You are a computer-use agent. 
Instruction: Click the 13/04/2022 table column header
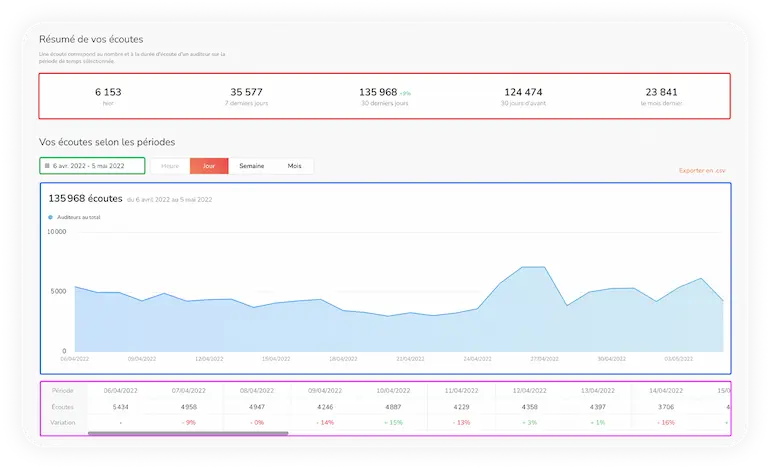click(598, 391)
